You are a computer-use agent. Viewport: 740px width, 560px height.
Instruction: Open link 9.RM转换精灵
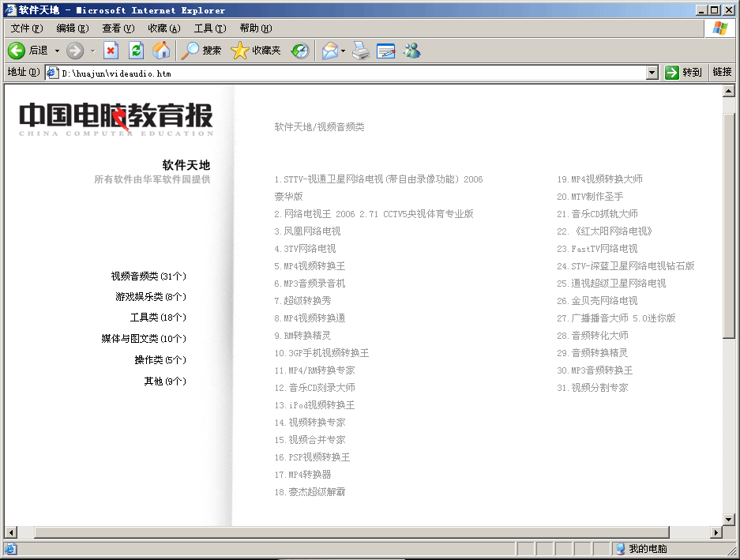[x=303, y=336]
